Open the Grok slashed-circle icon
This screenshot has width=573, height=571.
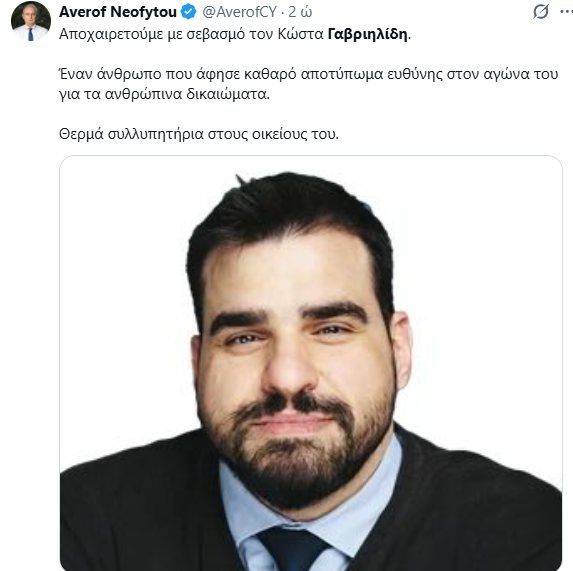[540, 11]
